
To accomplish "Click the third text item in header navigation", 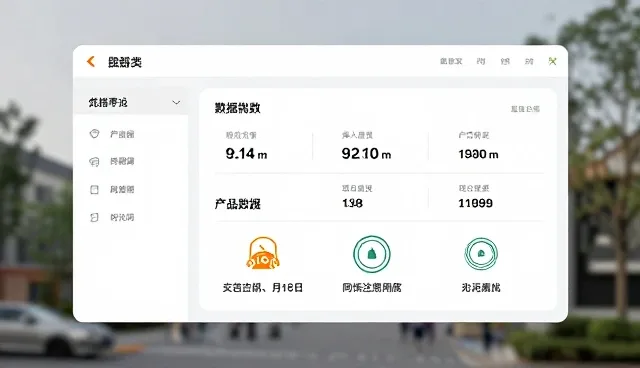I will (505, 61).
